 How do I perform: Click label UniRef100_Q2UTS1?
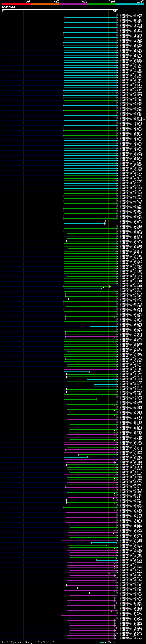tap(131, 492)
